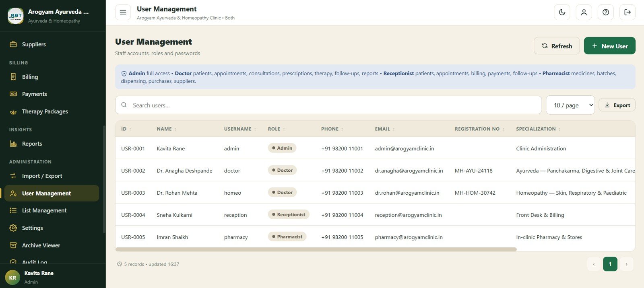
Task: Sort by the ID column
Action: click(126, 129)
